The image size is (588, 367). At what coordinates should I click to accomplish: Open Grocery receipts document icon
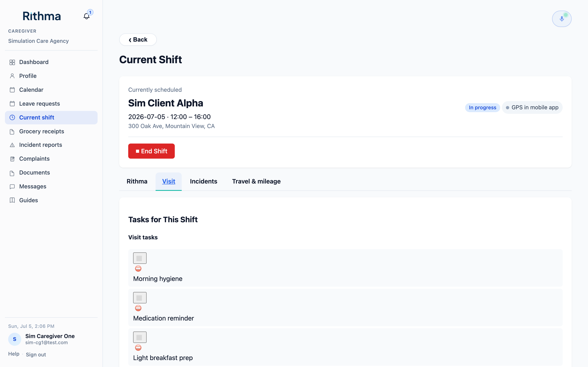coord(12,132)
